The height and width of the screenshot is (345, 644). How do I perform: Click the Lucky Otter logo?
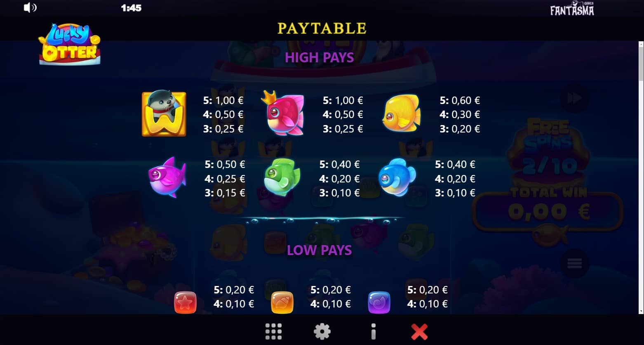70,44
